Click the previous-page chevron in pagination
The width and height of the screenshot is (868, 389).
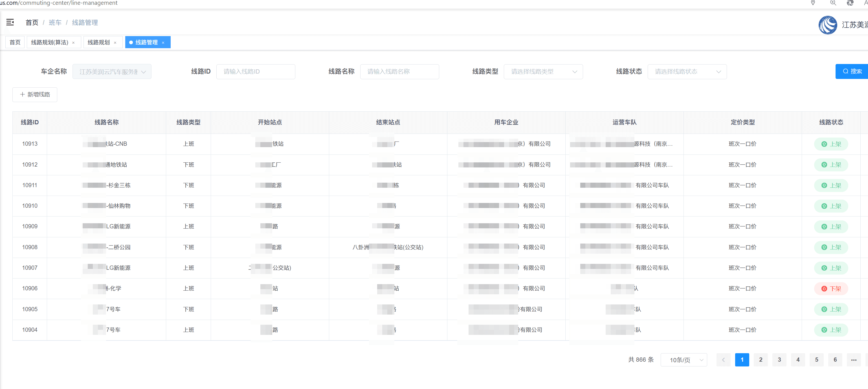(x=723, y=360)
